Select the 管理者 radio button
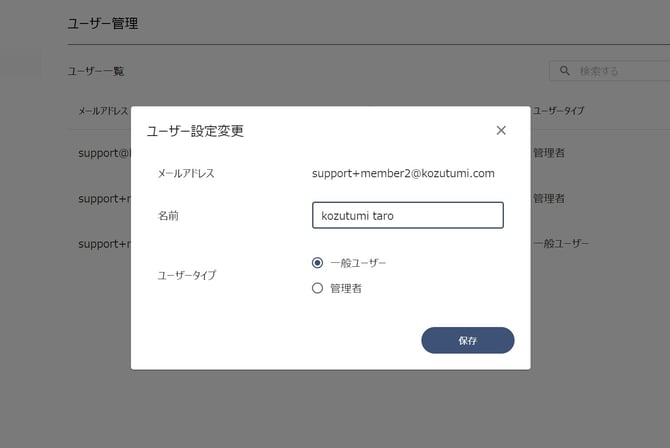This screenshot has width=670, height=448. [317, 288]
